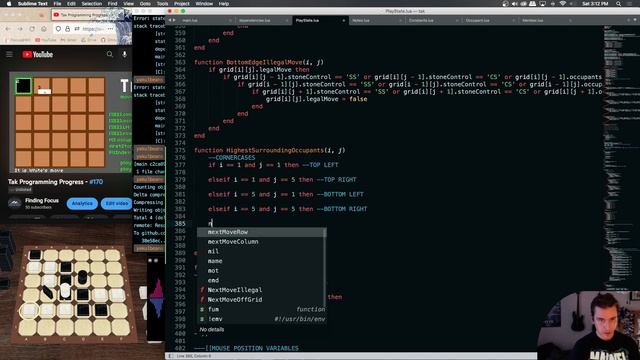Viewport: 640px width, 360px height.
Task: Click the Tak video thumbnail in YouTube
Action: coord(71,123)
